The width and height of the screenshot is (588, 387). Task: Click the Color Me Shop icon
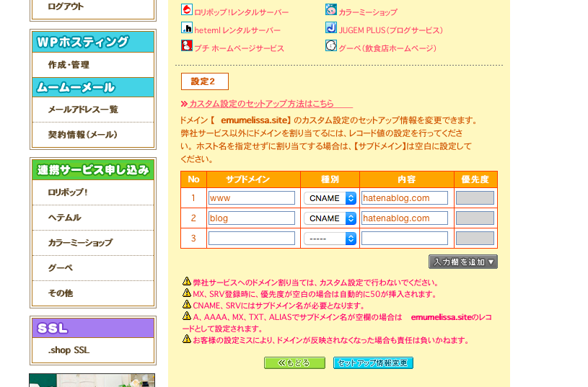330,9
